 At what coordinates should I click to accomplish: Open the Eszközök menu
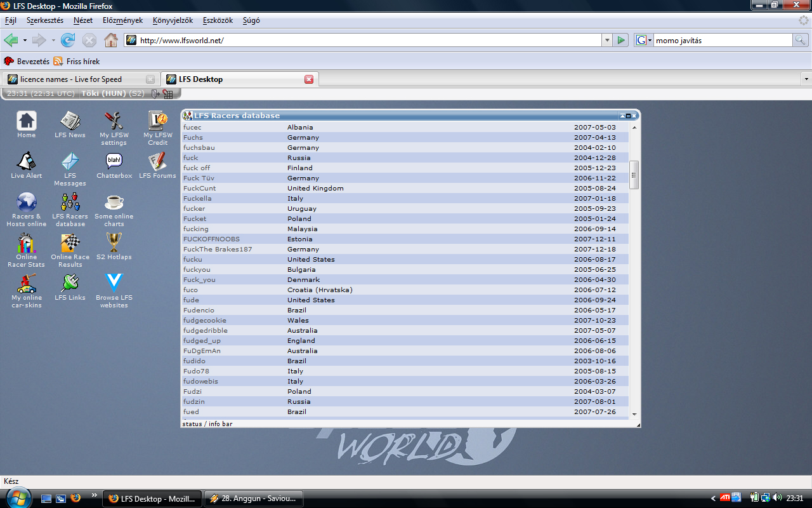click(218, 20)
